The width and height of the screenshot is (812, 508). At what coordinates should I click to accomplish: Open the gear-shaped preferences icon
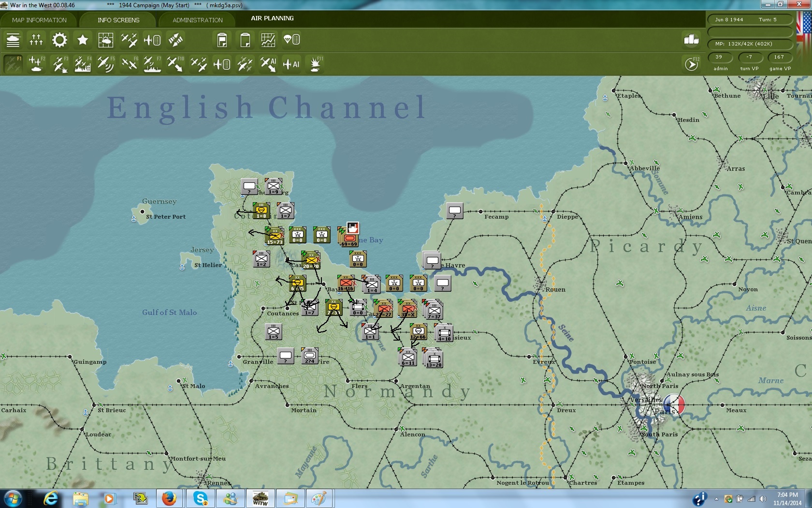pyautogui.click(x=59, y=40)
